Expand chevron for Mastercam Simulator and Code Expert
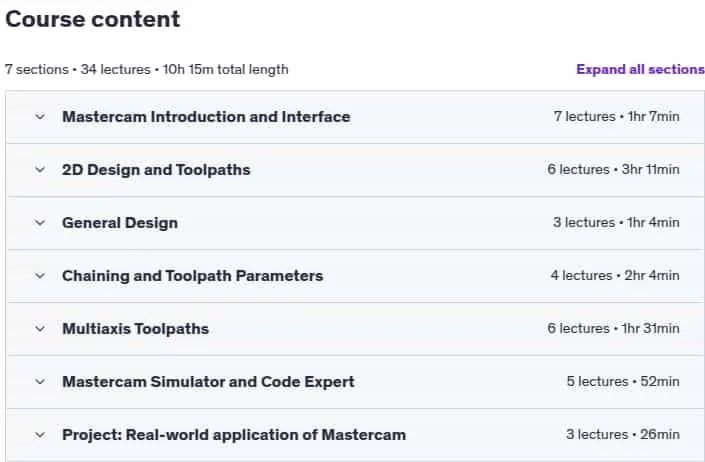Viewport: 705px width, 462px height. (x=40, y=382)
